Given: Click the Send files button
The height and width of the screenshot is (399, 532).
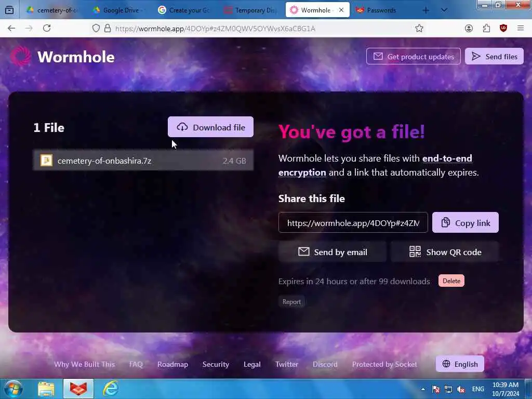Looking at the screenshot, I should (494, 56).
